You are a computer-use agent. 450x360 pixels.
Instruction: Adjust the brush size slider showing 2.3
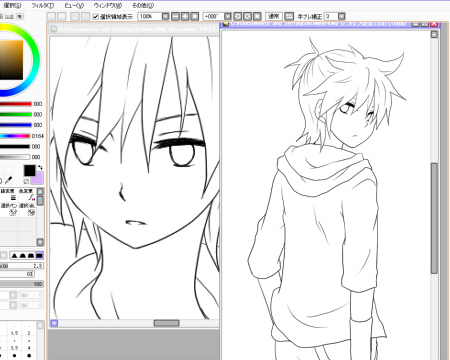(21, 266)
